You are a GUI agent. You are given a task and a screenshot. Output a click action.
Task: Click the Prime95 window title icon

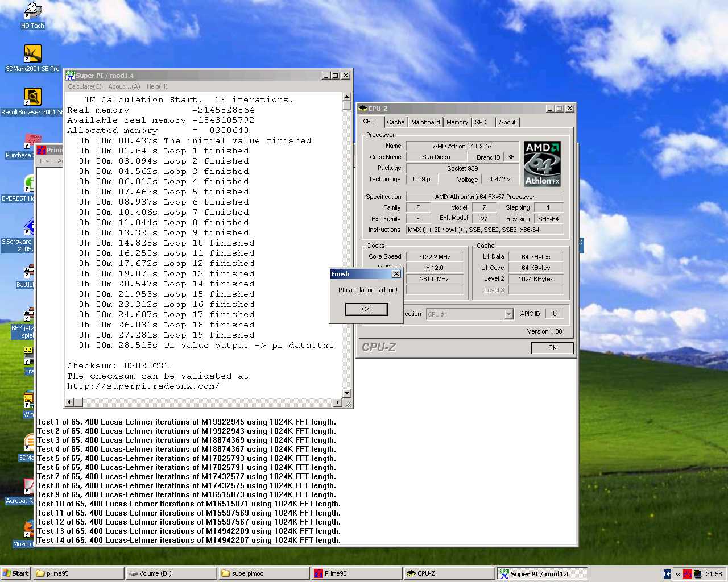pyautogui.click(x=42, y=150)
